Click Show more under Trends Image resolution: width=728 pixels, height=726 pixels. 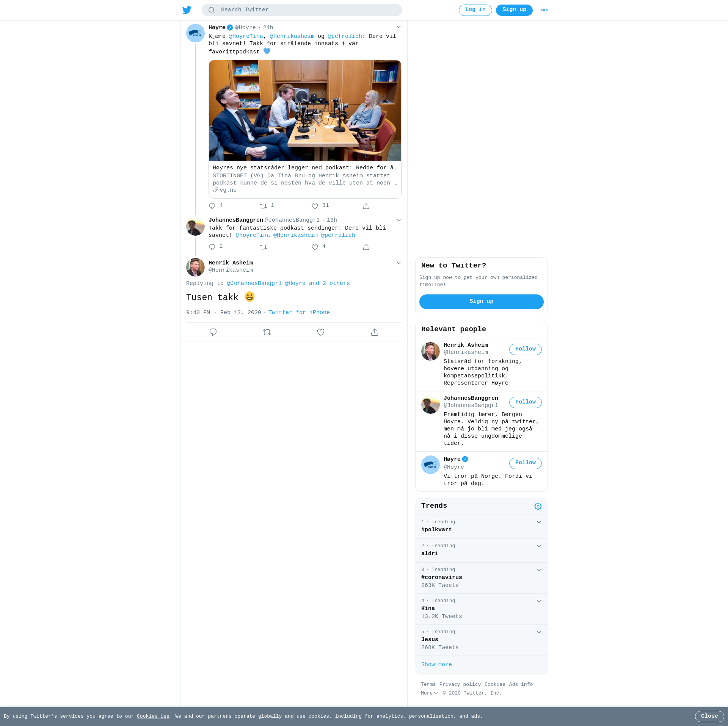pos(436,665)
